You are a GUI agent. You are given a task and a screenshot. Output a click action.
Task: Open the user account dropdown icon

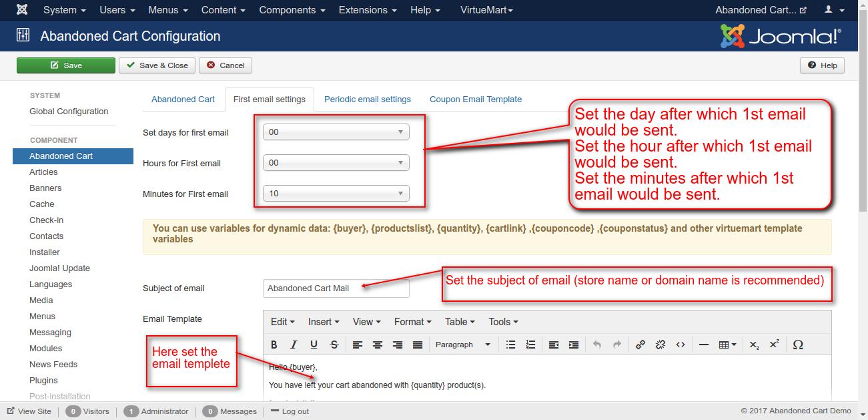[x=833, y=10]
